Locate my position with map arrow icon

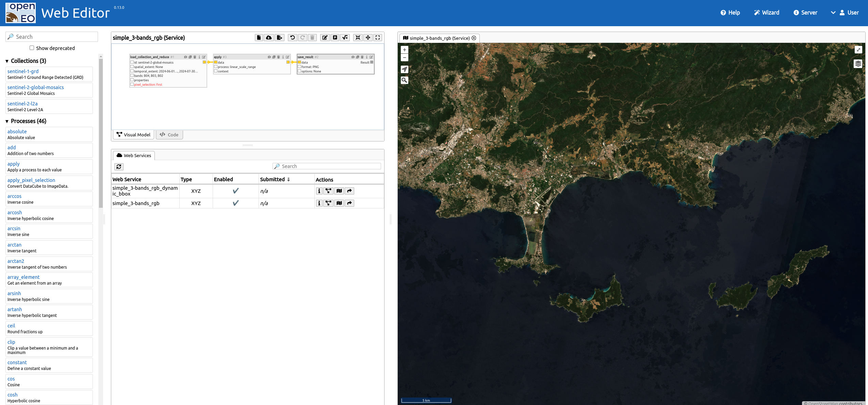(x=405, y=69)
